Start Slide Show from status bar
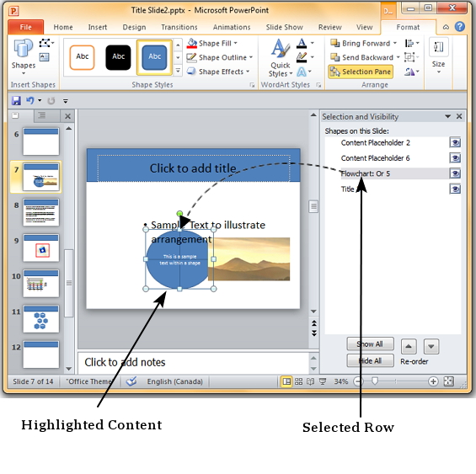This screenshot has width=476, height=474. [323, 381]
